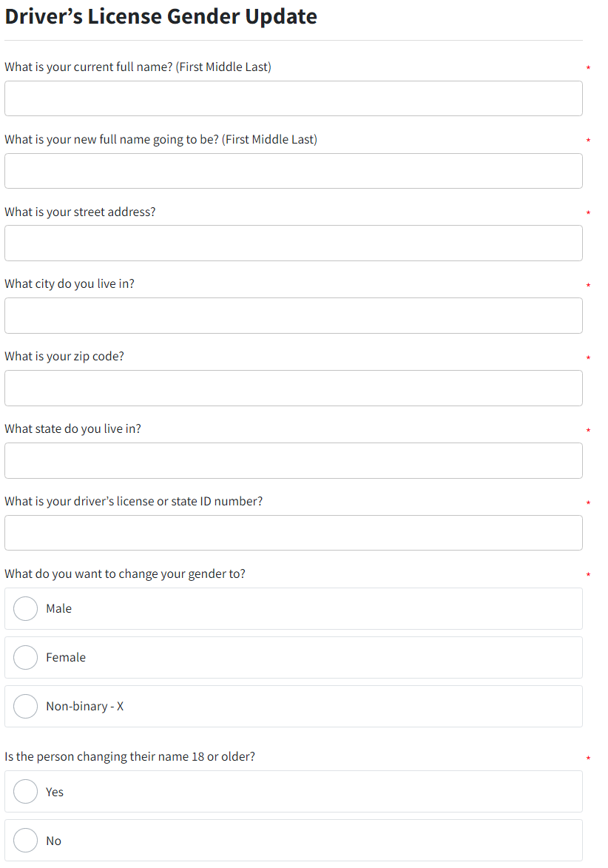Select the Non-binary - X option
This screenshot has width=608, height=868.
pyautogui.click(x=25, y=706)
